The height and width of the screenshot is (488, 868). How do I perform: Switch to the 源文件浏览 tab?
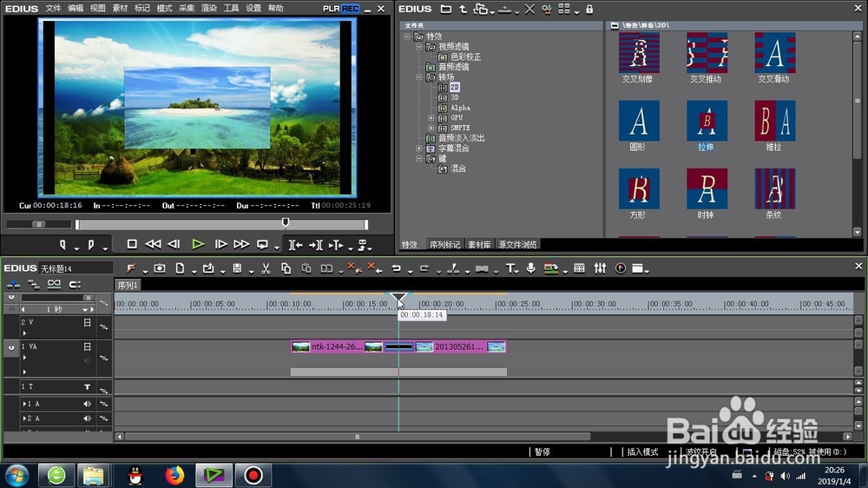pyautogui.click(x=517, y=245)
